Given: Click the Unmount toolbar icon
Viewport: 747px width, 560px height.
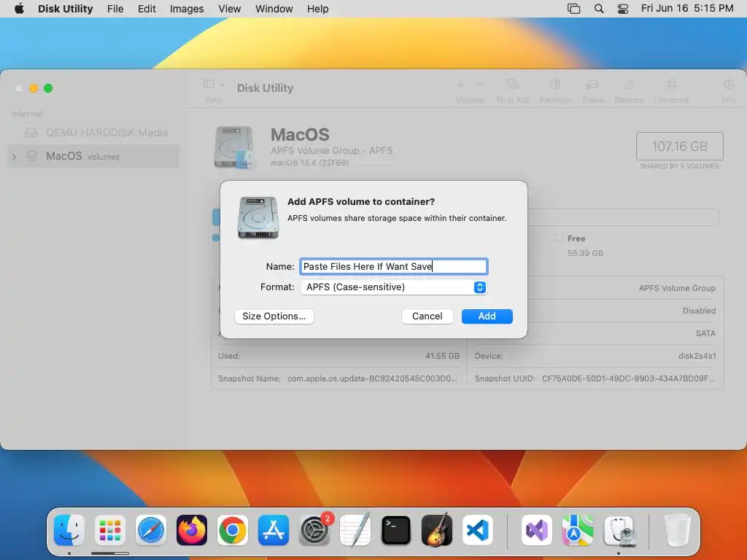Looking at the screenshot, I should point(672,85).
